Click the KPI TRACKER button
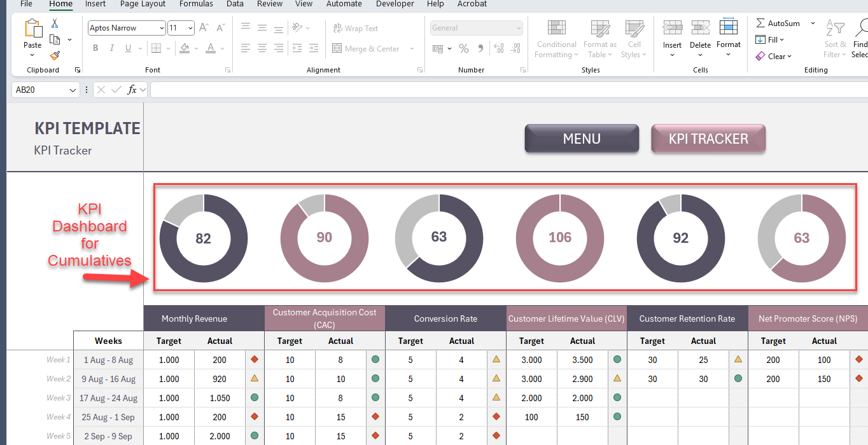The height and width of the screenshot is (445, 868). tap(708, 138)
